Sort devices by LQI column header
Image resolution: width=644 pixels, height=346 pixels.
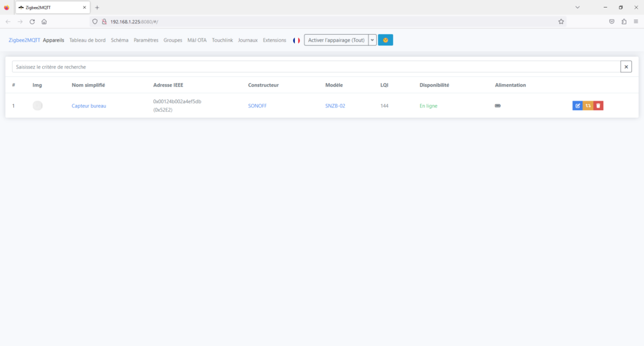384,85
